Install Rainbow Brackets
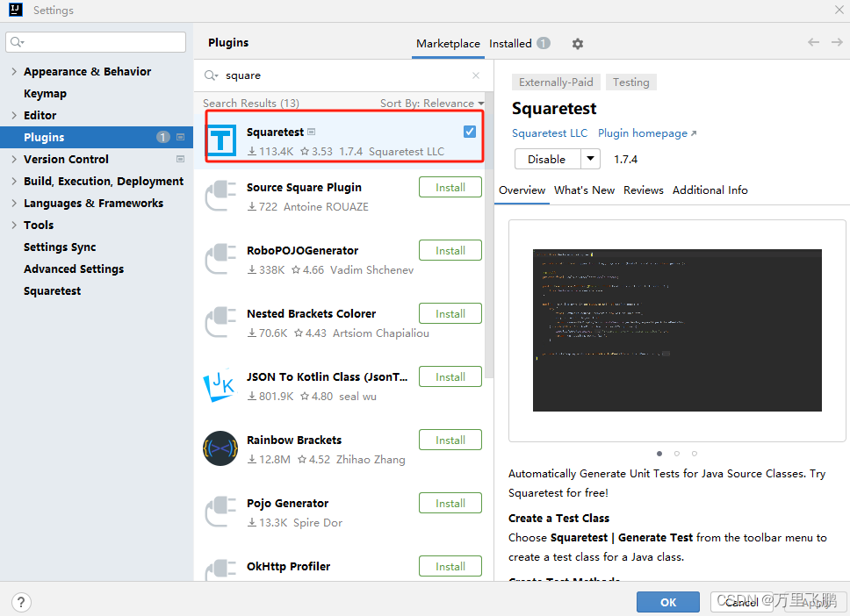This screenshot has height=616, width=850. point(450,440)
